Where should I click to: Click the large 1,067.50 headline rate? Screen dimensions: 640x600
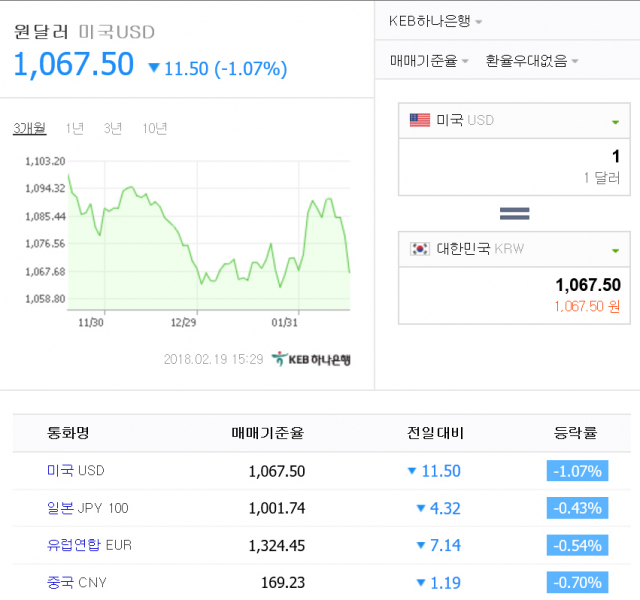click(x=74, y=64)
